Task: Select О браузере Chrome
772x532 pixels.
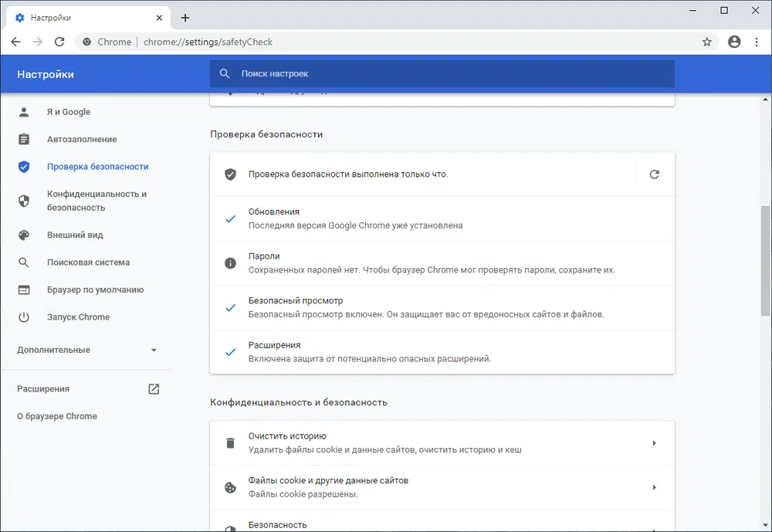Action: click(57, 416)
